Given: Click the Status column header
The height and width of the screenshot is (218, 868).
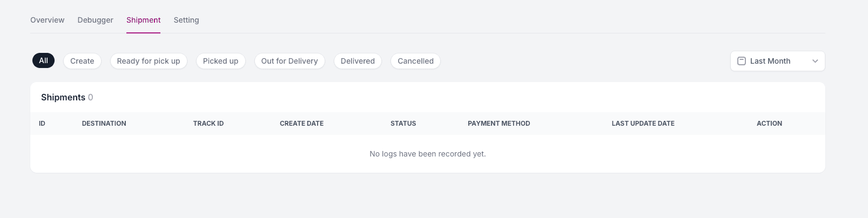Looking at the screenshot, I should point(403,124).
